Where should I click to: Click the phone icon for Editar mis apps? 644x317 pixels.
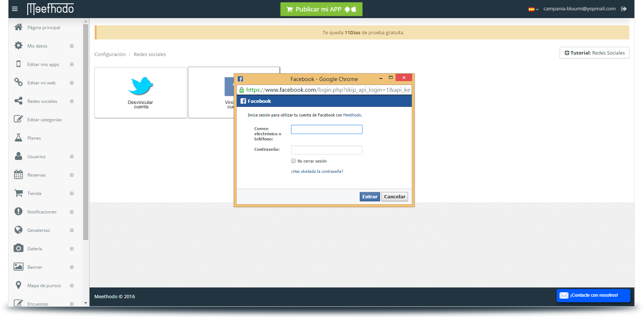(18, 64)
